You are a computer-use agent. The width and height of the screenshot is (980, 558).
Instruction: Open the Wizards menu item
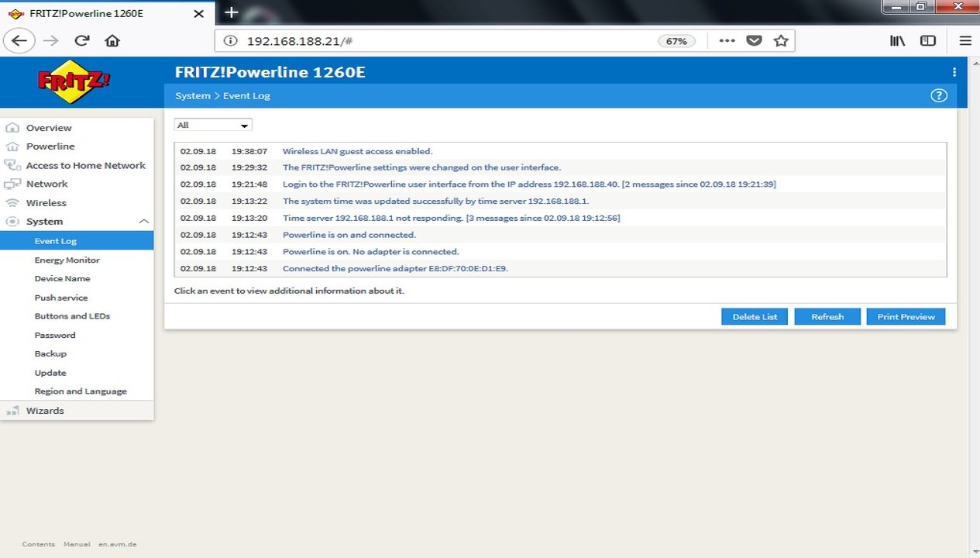(45, 411)
